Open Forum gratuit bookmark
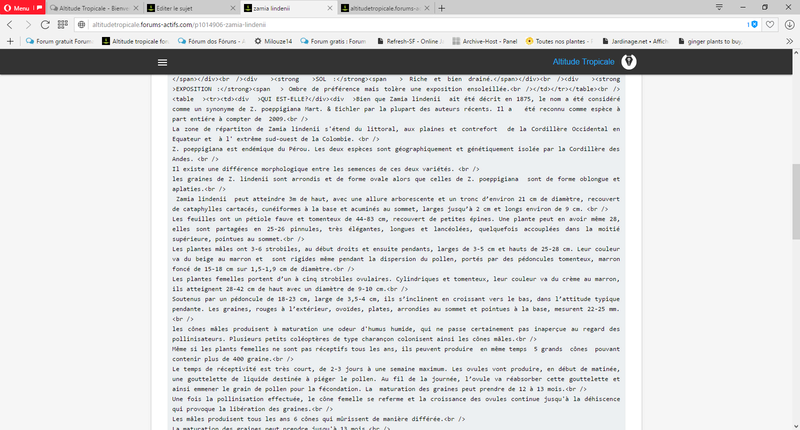This screenshot has width=800, height=430. tap(60, 41)
